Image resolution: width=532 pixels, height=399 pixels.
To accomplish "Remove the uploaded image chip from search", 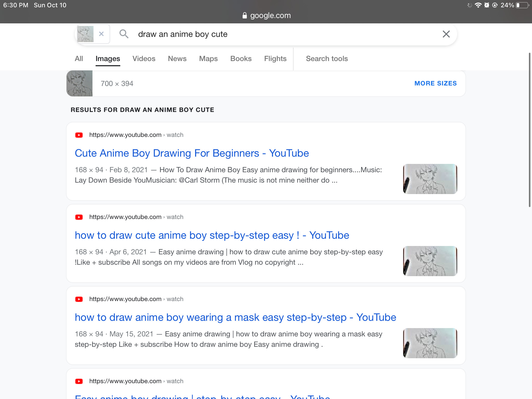I will tap(102, 34).
